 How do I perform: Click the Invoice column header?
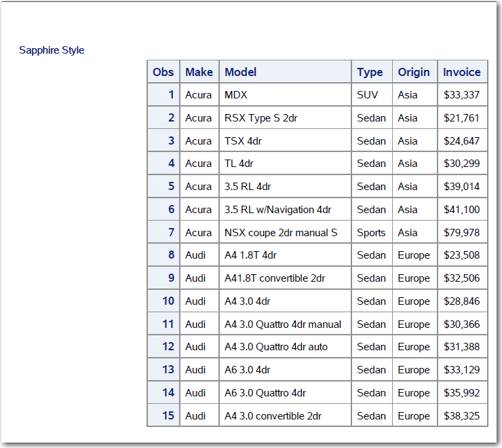(x=462, y=72)
